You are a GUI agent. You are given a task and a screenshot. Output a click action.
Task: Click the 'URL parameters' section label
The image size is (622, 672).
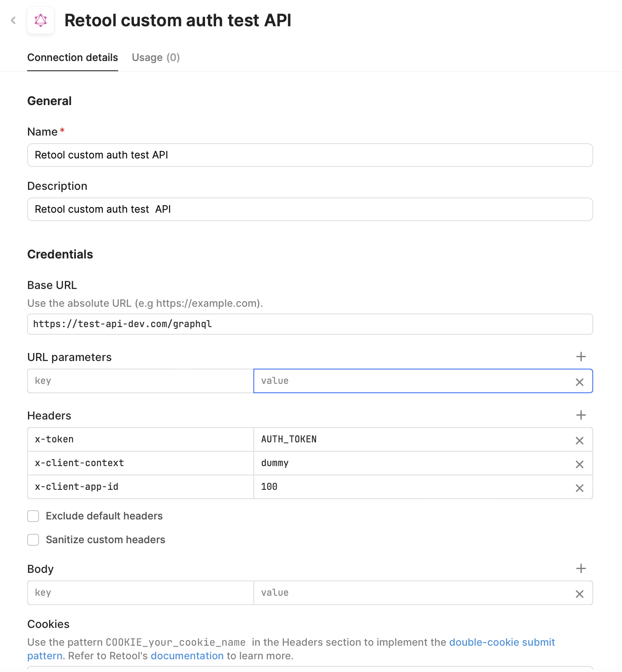(x=69, y=357)
